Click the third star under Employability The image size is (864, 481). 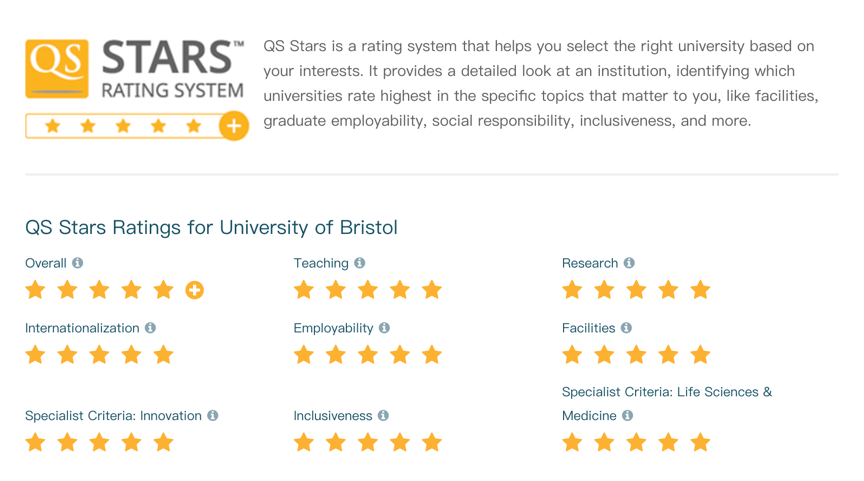point(368,355)
